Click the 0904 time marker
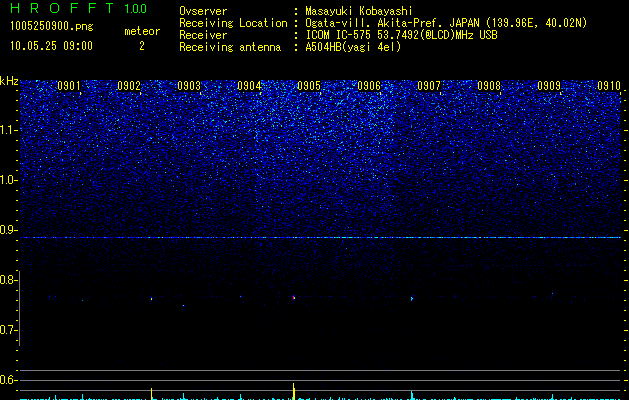 coord(249,85)
